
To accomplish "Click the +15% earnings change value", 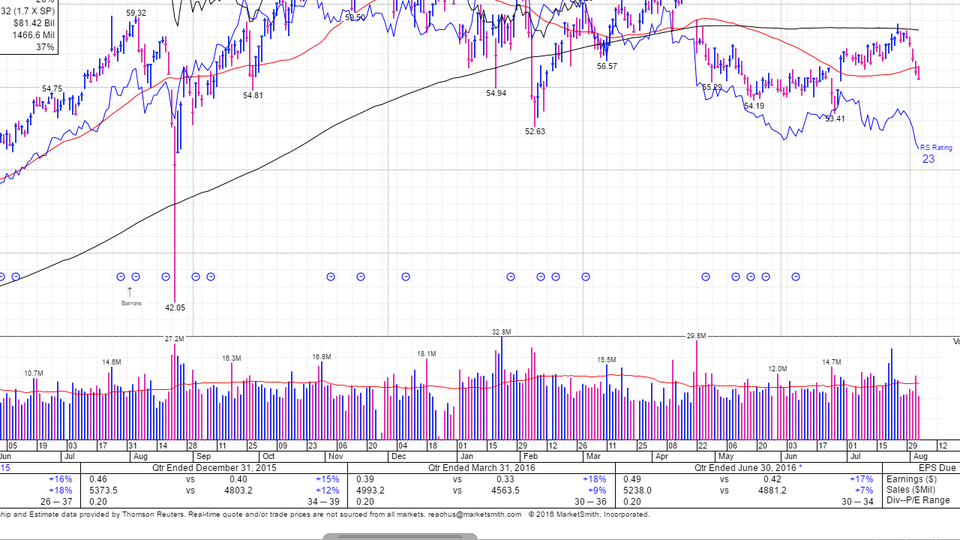I will (x=327, y=479).
